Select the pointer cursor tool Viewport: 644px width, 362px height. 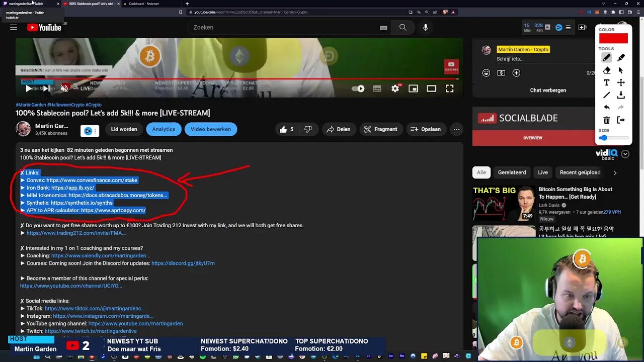coord(621,70)
